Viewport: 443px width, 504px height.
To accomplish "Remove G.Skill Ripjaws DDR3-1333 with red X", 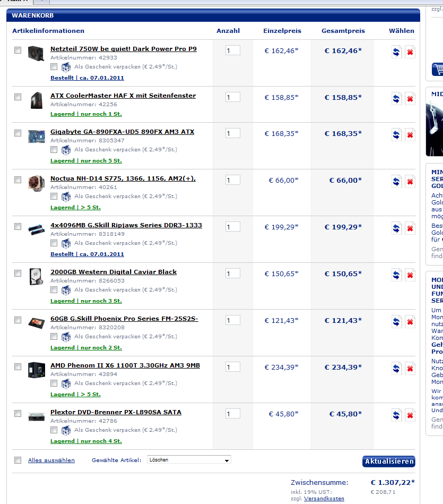I will coord(410,228).
